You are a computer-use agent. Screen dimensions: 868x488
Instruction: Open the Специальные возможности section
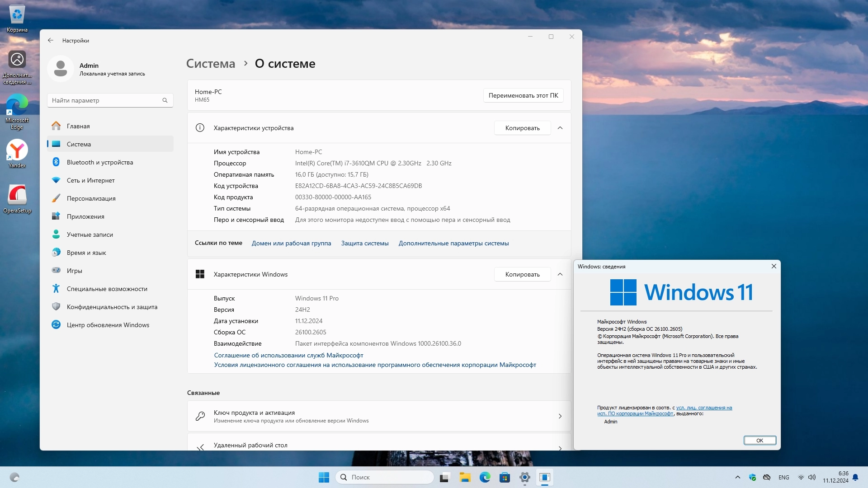coord(107,289)
